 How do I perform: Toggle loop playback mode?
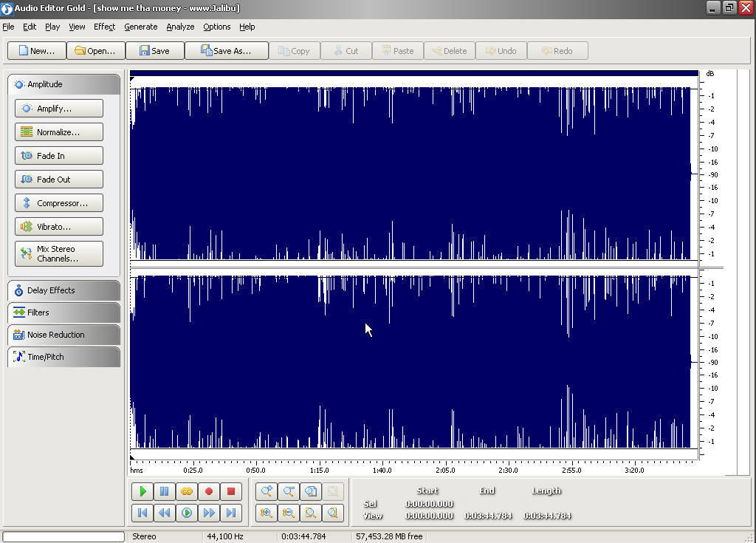click(x=187, y=491)
